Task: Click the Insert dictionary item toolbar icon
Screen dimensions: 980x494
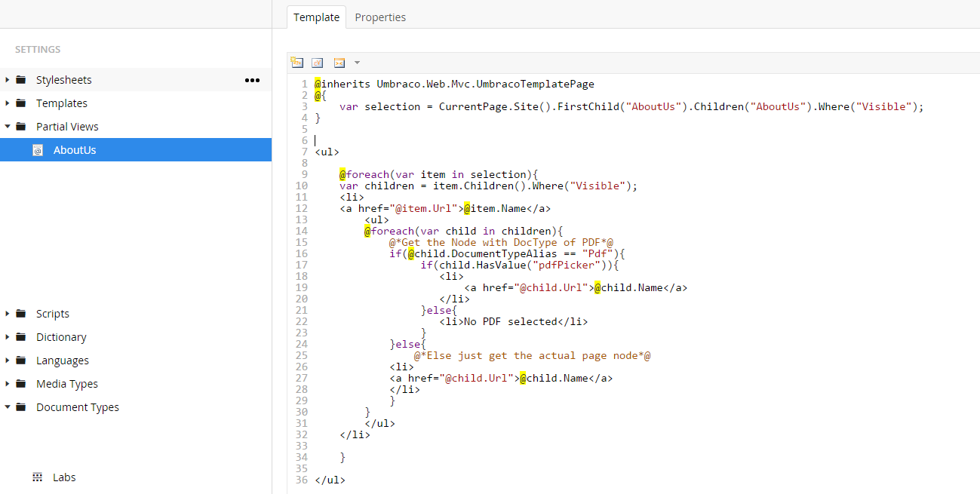Action: [x=318, y=63]
